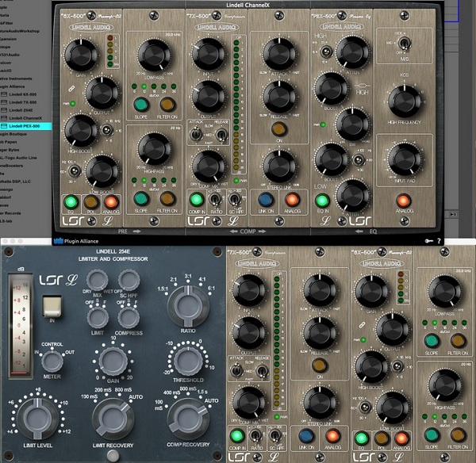Flip the RATIO switch in ChannelX compressor
Screen dimensions: 476x463
[x=215, y=199]
